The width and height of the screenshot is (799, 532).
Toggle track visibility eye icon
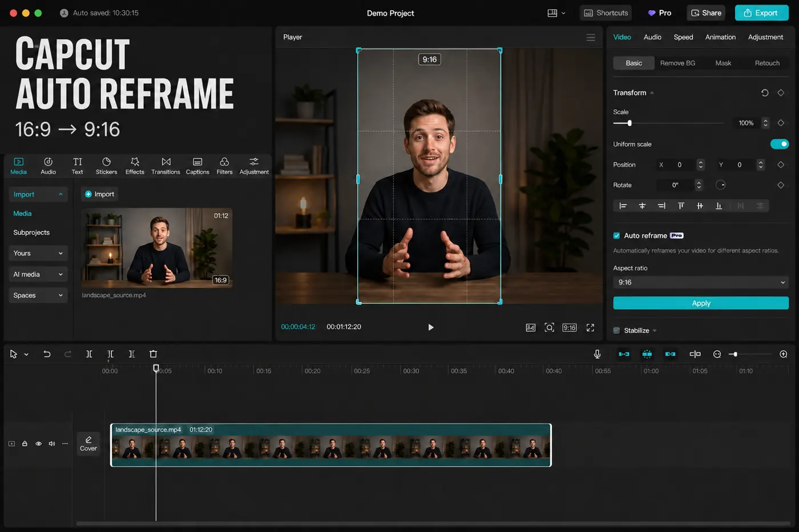click(x=38, y=444)
